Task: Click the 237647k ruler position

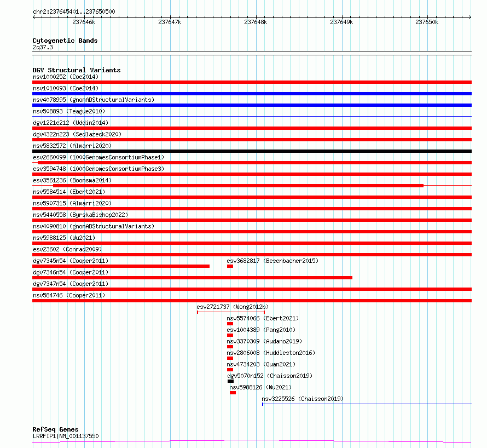Action: [x=170, y=22]
